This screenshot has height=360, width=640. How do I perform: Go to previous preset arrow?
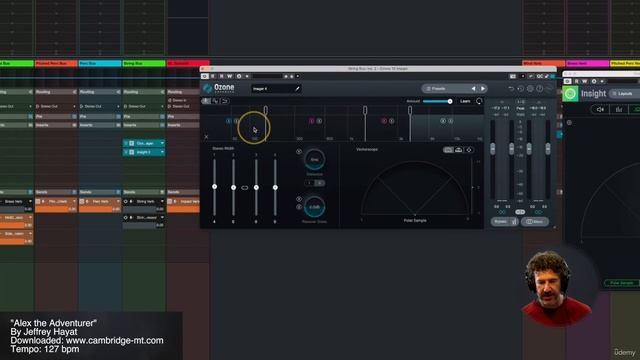[x=473, y=89]
